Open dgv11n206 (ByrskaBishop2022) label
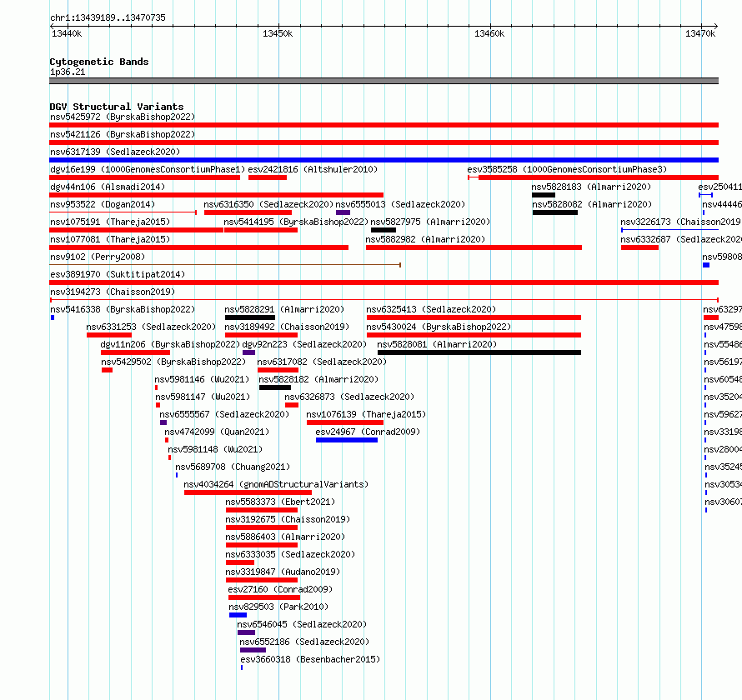 [x=170, y=344]
